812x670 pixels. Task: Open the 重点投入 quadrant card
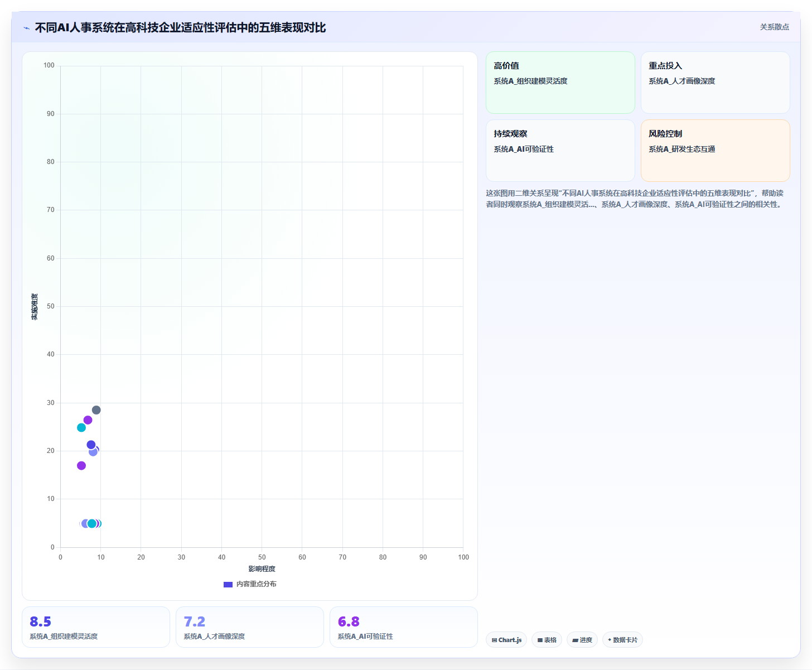(x=716, y=83)
